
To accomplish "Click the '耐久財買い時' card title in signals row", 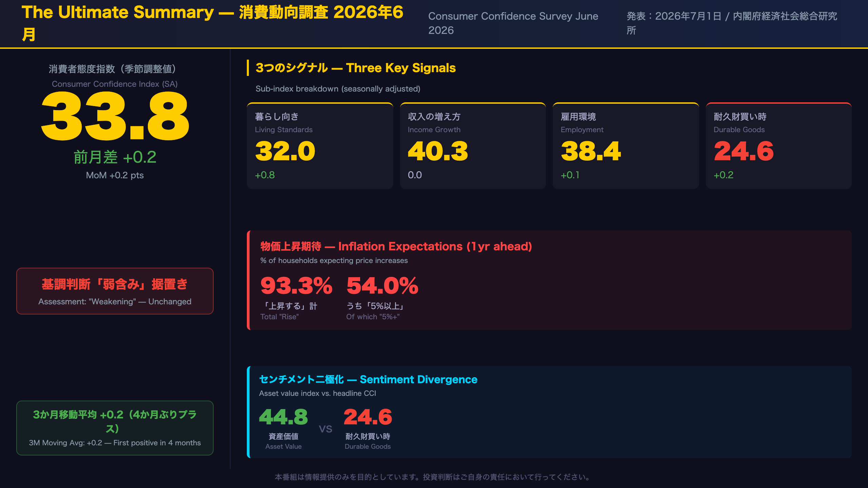I will (x=740, y=117).
